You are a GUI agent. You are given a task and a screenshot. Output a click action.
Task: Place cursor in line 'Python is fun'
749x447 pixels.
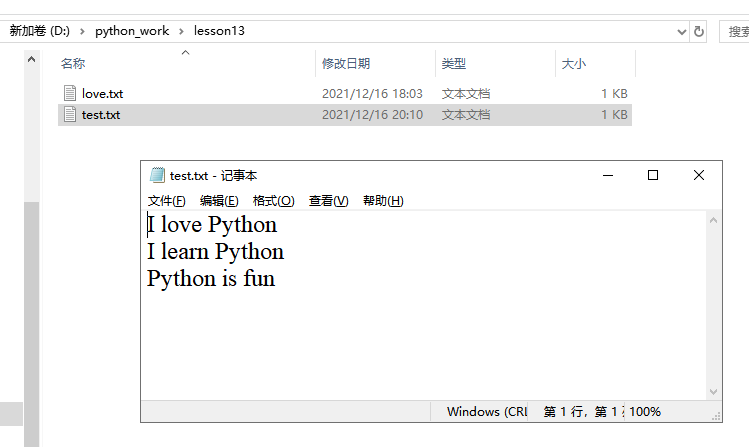(211, 278)
